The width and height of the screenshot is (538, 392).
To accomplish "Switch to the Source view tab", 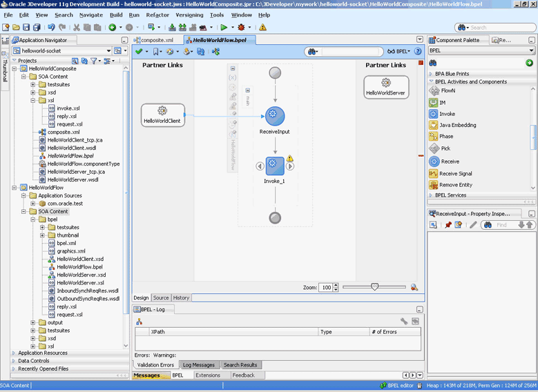I will click(160, 297).
